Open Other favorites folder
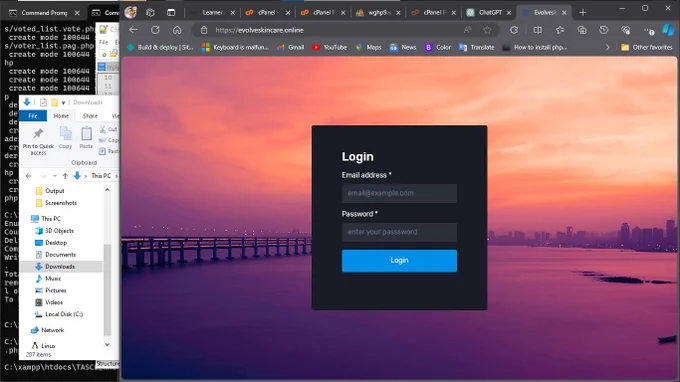This screenshot has height=382, width=680. [647, 47]
